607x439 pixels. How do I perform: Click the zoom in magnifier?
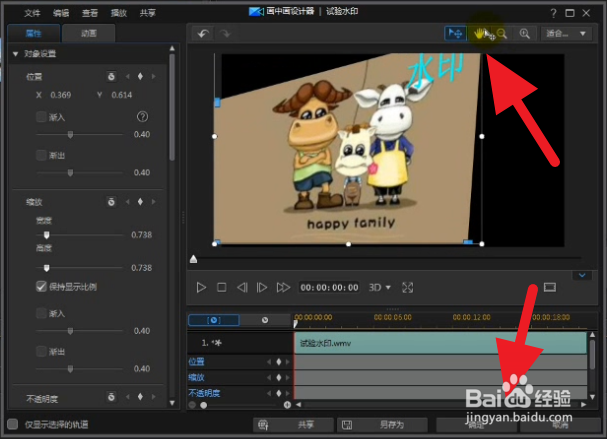(x=525, y=34)
